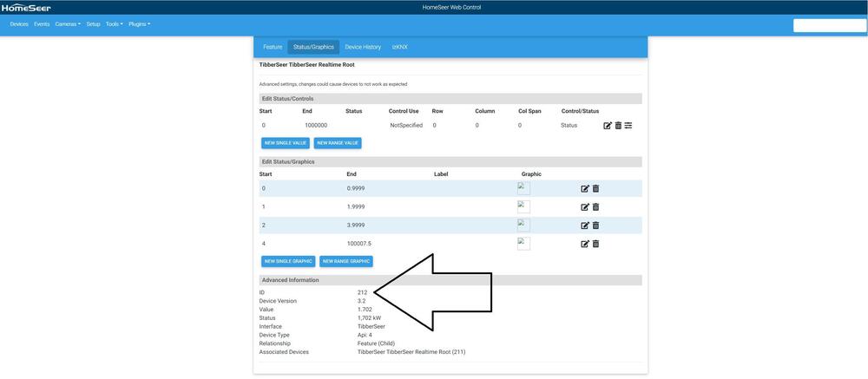Switch to the Device History tab
This screenshot has width=868, height=379.
click(363, 47)
